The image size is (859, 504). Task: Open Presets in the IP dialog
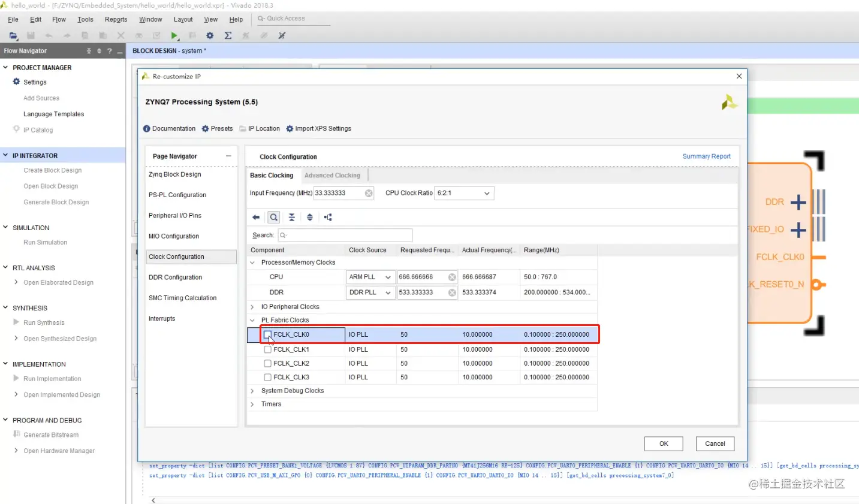click(x=217, y=129)
